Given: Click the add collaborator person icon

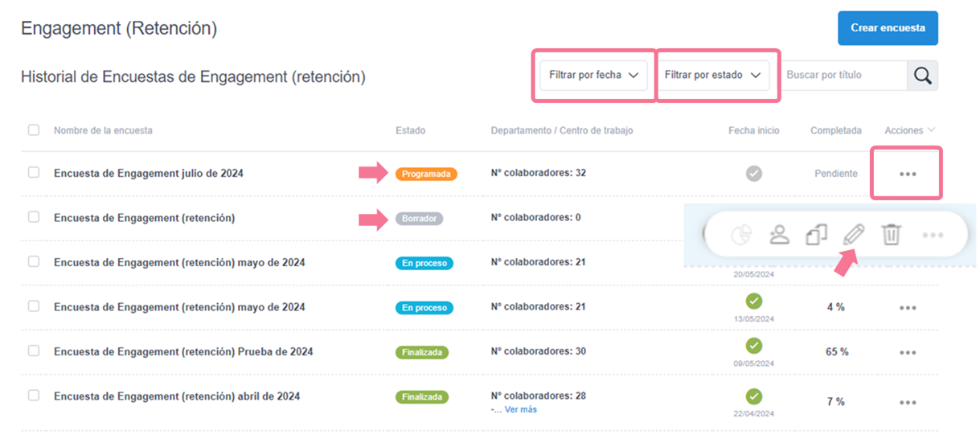Looking at the screenshot, I should click(779, 235).
